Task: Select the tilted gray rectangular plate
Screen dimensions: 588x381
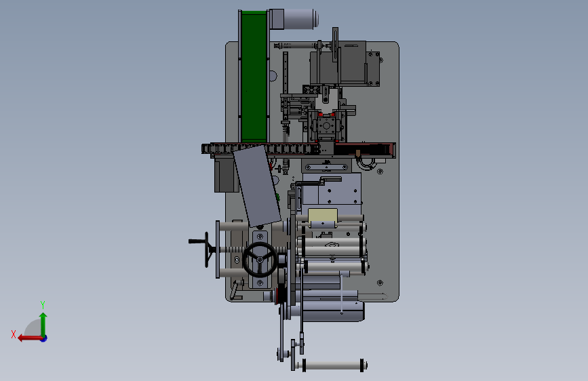Action: [x=257, y=186]
